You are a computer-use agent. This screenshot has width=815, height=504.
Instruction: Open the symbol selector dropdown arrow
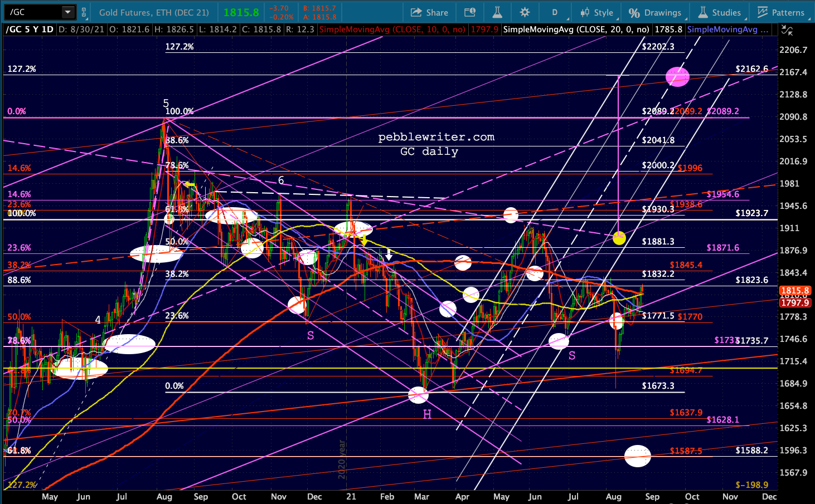click(x=67, y=12)
